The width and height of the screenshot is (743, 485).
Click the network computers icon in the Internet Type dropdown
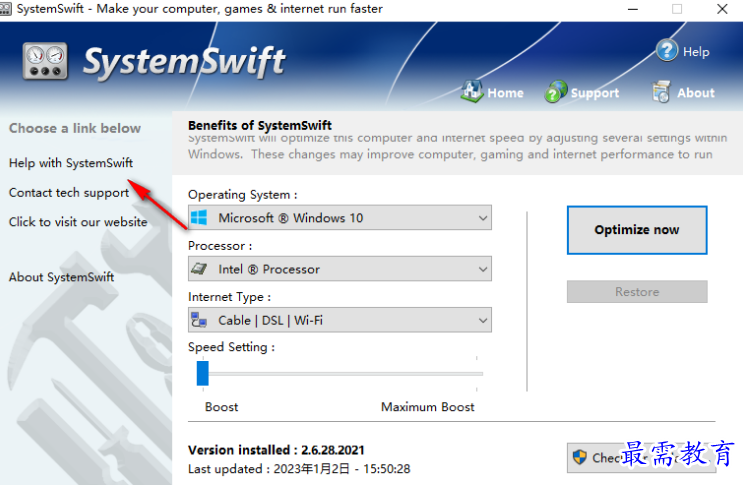click(x=199, y=320)
